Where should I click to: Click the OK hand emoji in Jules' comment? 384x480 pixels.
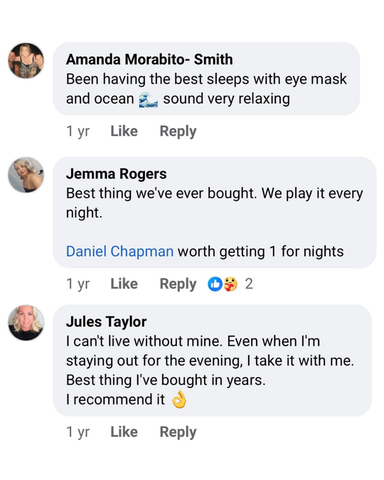[179, 400]
